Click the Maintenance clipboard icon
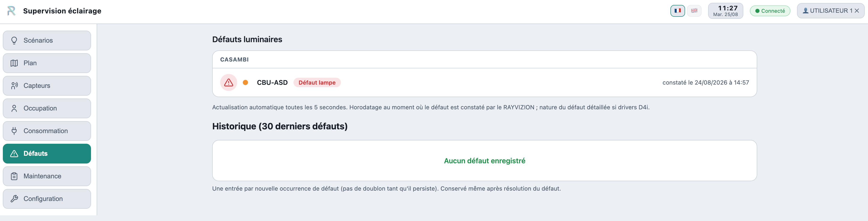 pos(14,176)
